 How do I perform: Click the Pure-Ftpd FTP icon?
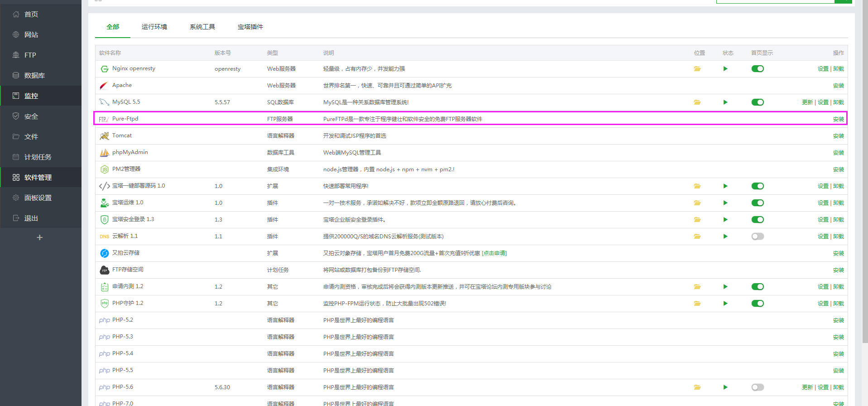click(104, 119)
